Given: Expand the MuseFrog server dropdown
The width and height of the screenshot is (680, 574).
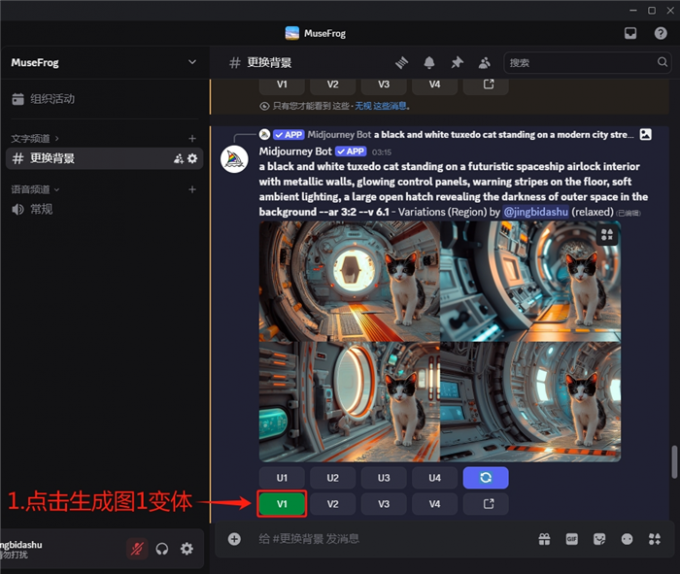Looking at the screenshot, I should coord(192,62).
